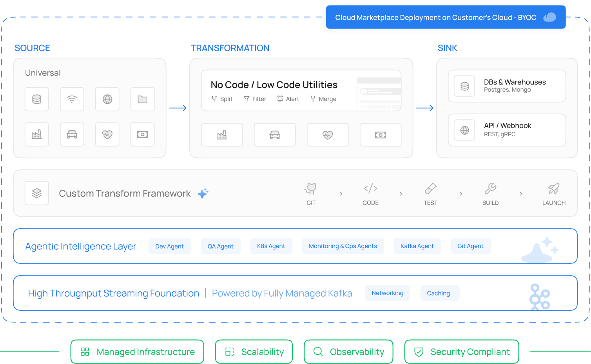Click the Alert utility

pos(288,99)
